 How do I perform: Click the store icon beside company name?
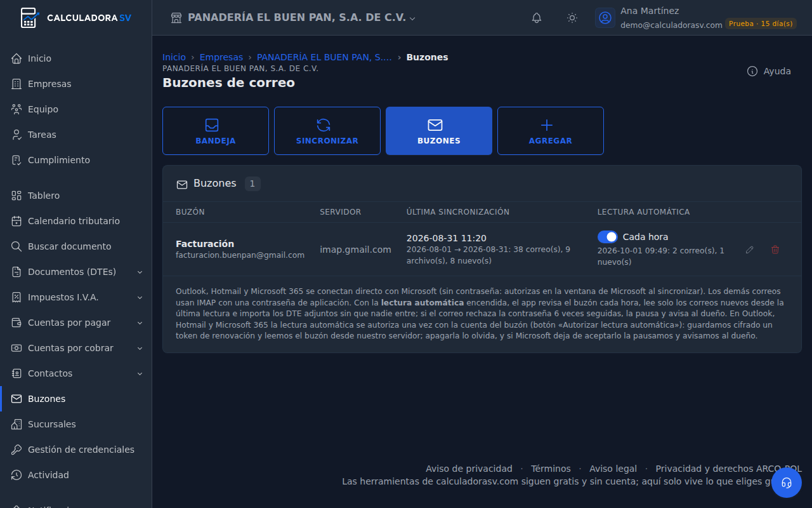pyautogui.click(x=176, y=18)
